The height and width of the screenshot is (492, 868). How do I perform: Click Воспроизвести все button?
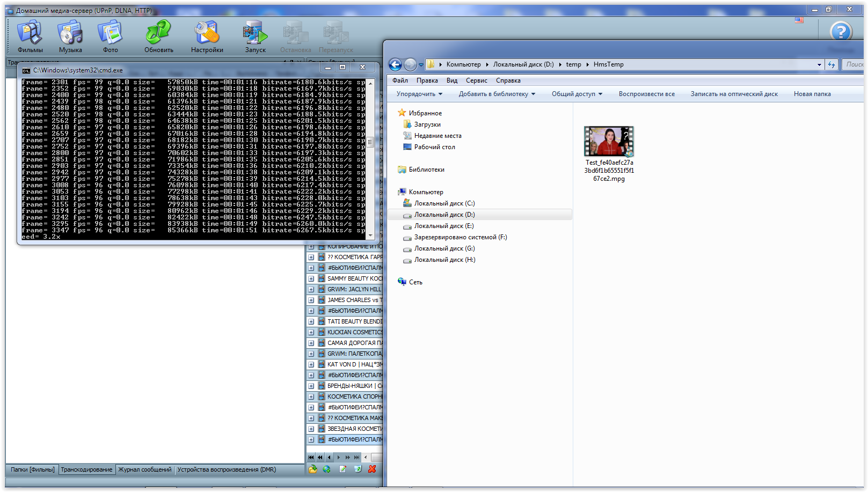coord(646,94)
